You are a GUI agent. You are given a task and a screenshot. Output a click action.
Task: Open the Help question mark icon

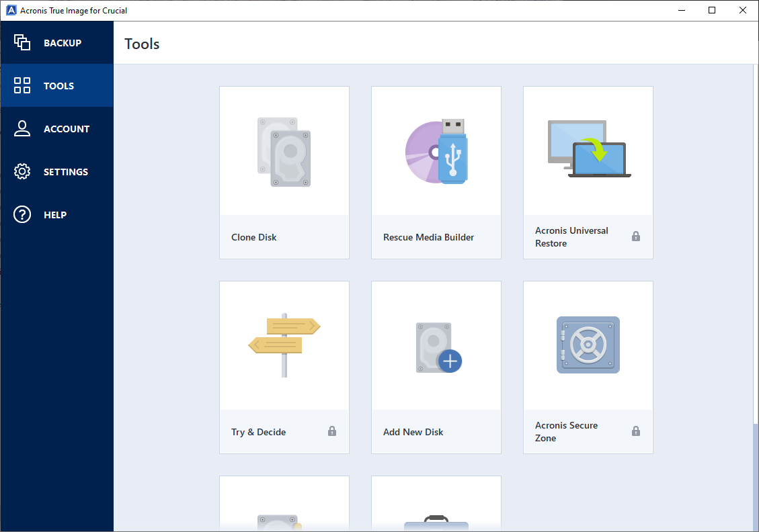coord(22,214)
